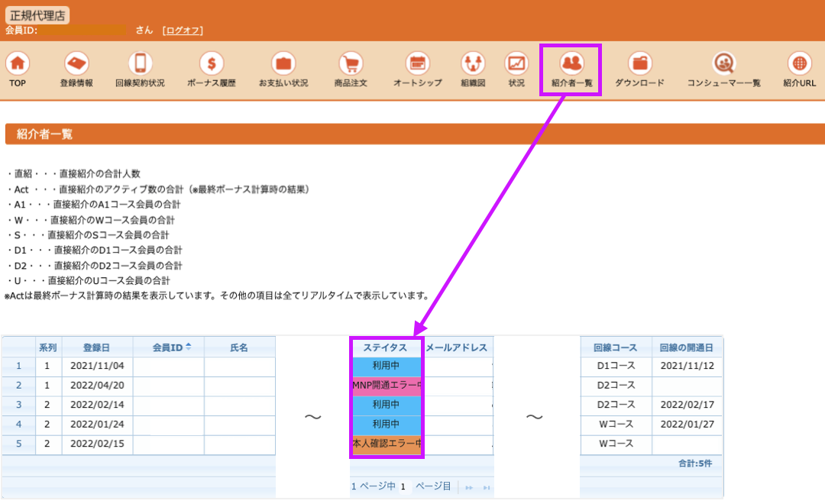Open the 紹介URL globe icon

click(799, 63)
